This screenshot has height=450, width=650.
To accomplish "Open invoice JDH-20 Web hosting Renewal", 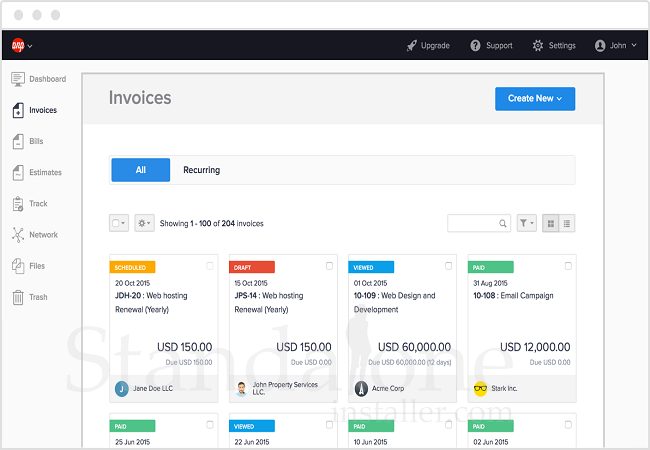I will pos(151,302).
